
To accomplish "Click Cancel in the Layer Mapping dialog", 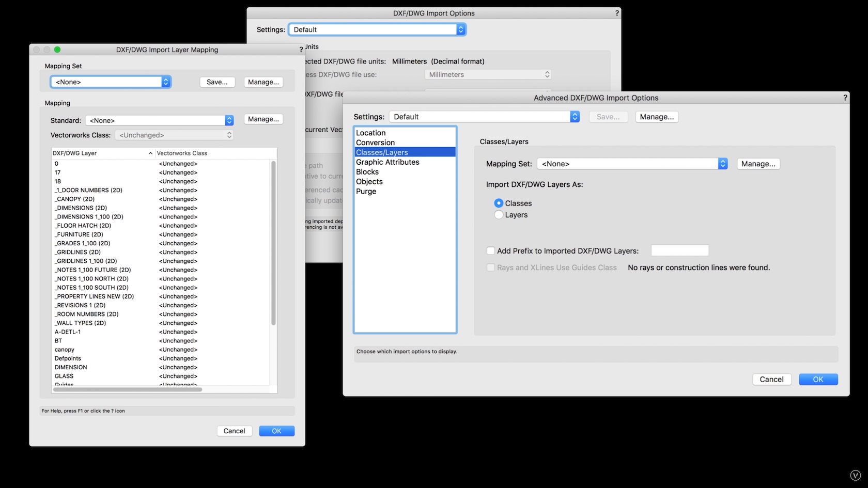I will click(234, 431).
